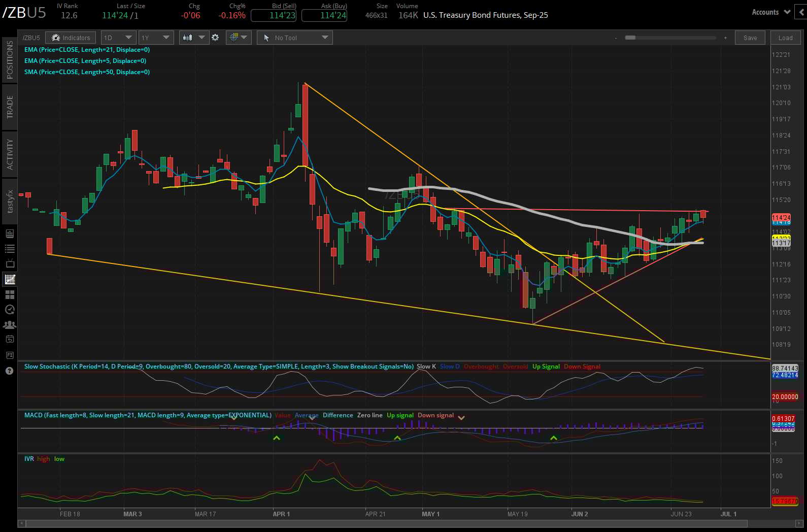Expand MACD legend chevron after Down signal
This screenshot has height=532, width=807.
461,418
